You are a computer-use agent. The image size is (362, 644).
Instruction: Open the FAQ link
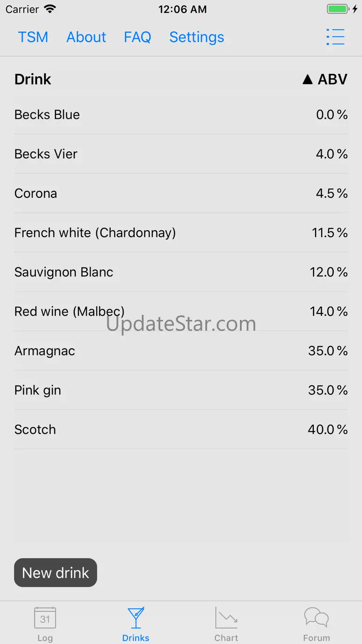click(137, 37)
